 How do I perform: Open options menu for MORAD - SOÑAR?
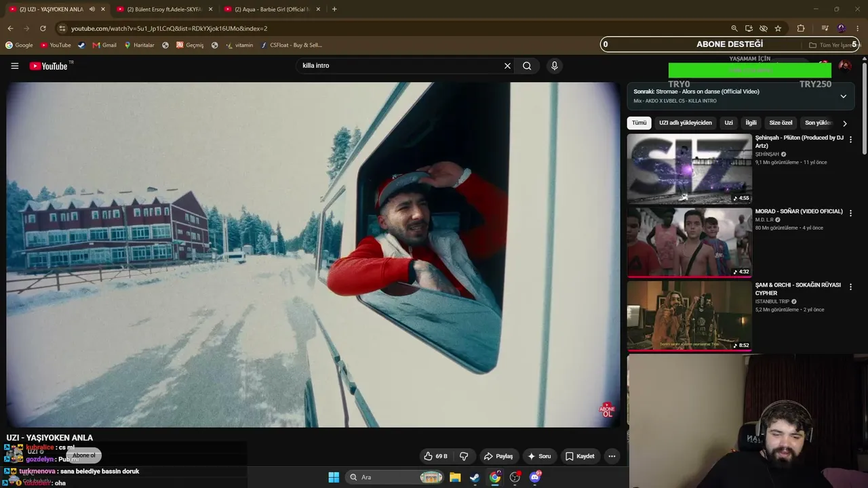pyautogui.click(x=850, y=213)
